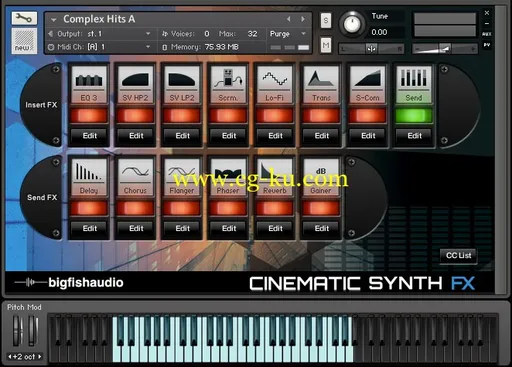Select the Phaser send effect icon
This screenshot has width=512, height=367.
[x=228, y=172]
